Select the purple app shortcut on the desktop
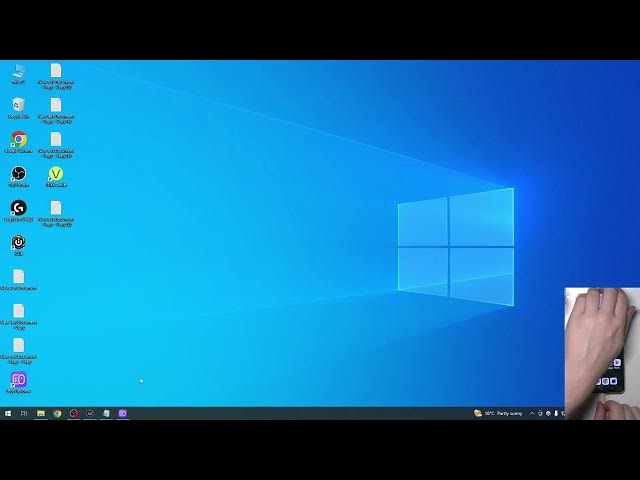640x480 pixels. coord(18,382)
